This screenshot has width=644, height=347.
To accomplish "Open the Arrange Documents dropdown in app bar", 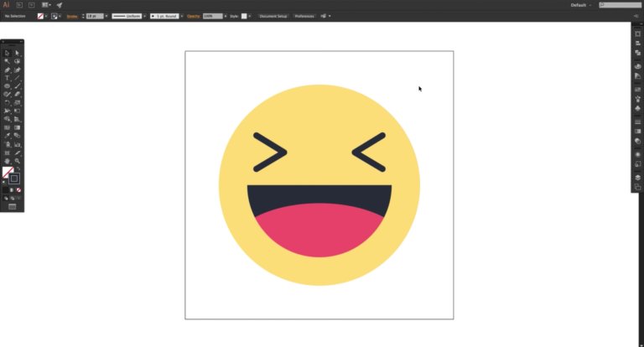I will [x=46, y=5].
